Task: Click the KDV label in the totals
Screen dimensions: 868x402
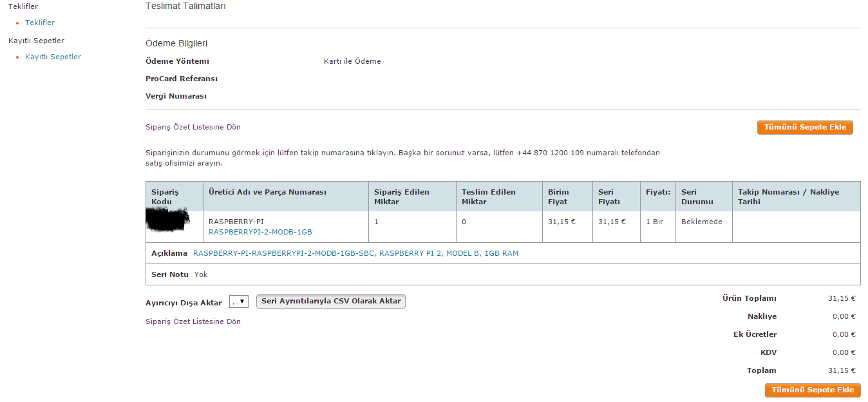Action: (768, 352)
